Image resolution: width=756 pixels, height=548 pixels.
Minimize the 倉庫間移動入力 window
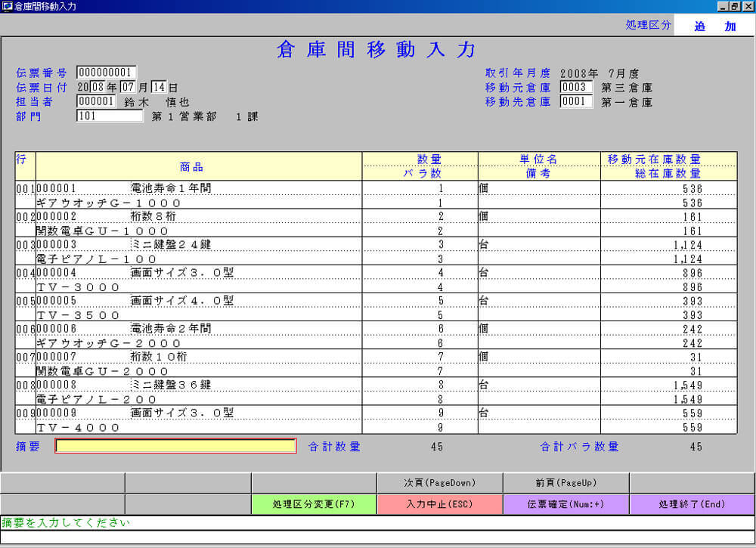[722, 6]
